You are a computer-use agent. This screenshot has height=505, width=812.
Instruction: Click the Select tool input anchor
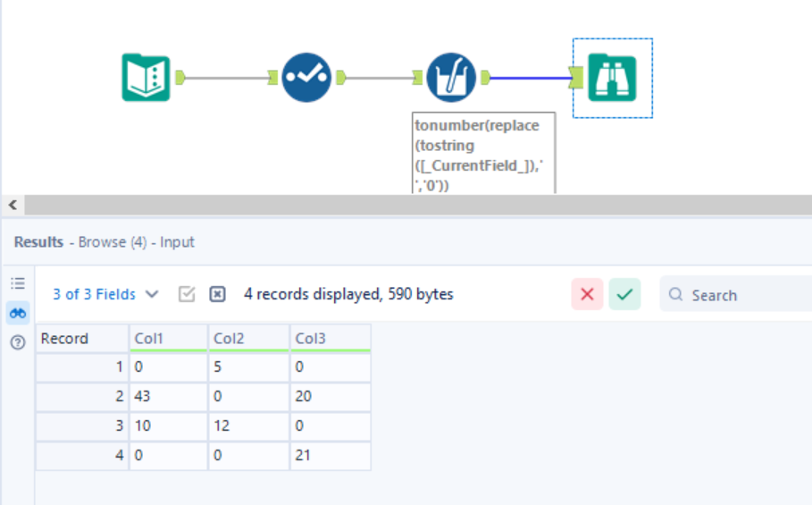(273, 78)
